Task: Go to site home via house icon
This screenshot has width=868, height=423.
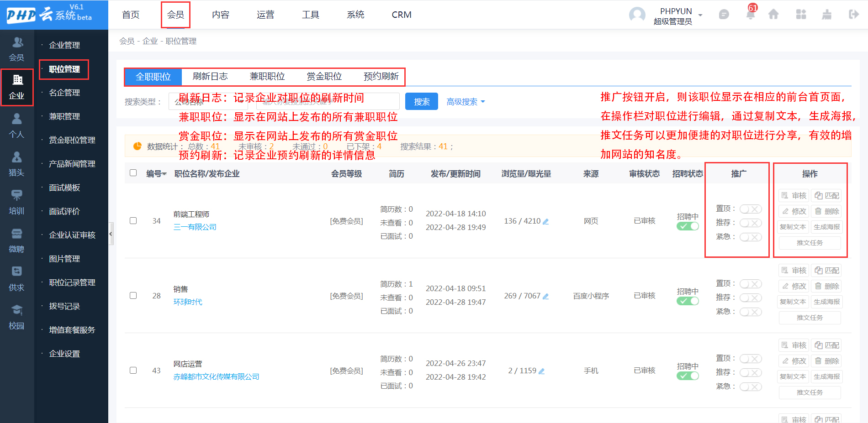Action: [773, 15]
